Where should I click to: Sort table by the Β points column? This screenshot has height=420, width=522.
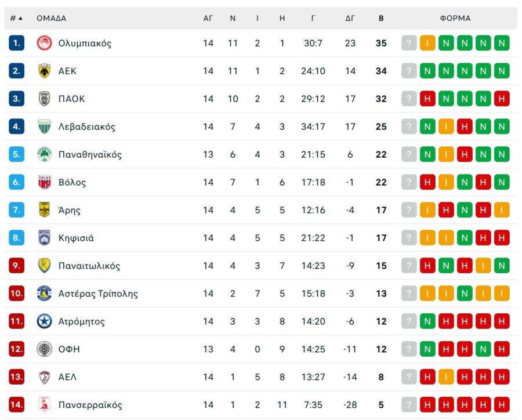click(381, 18)
